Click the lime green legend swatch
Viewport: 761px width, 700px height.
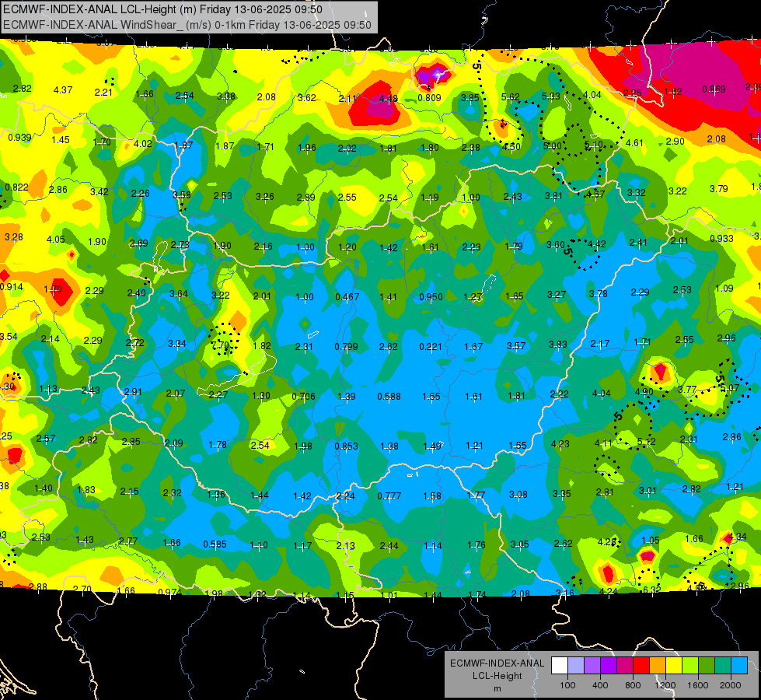coord(690,666)
